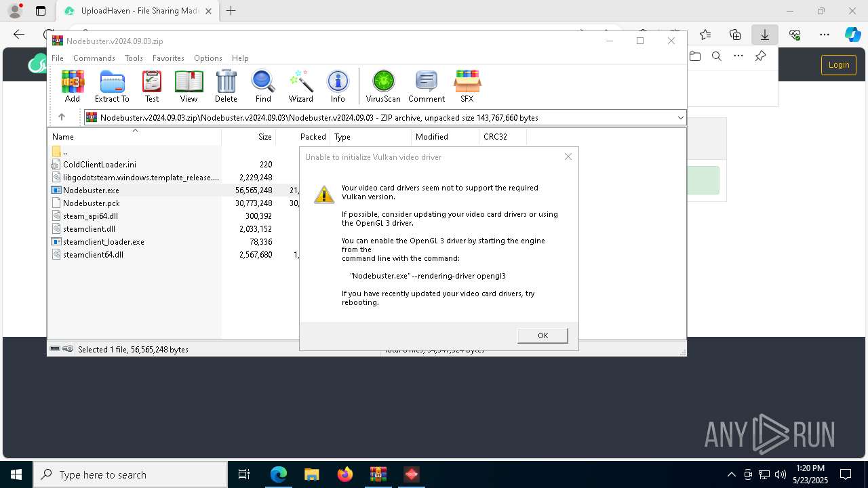Open the File menu
Screen dimensions: 868x488
[58, 58]
